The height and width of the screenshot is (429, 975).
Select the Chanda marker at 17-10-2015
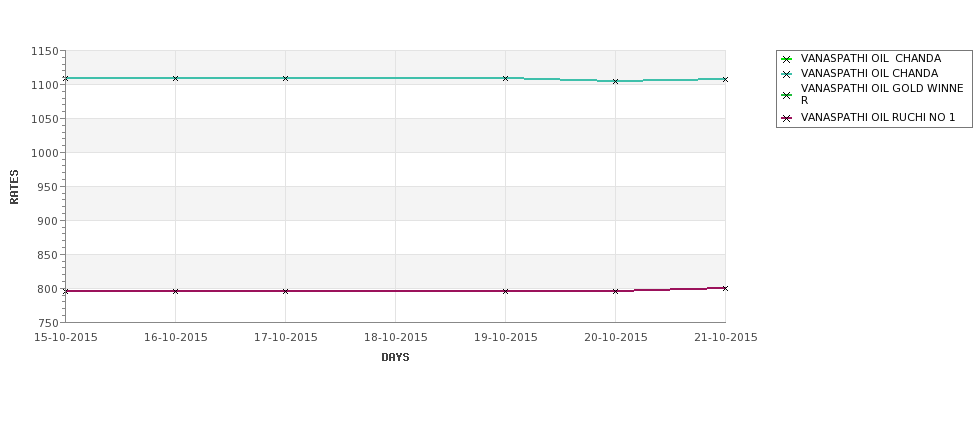click(285, 78)
